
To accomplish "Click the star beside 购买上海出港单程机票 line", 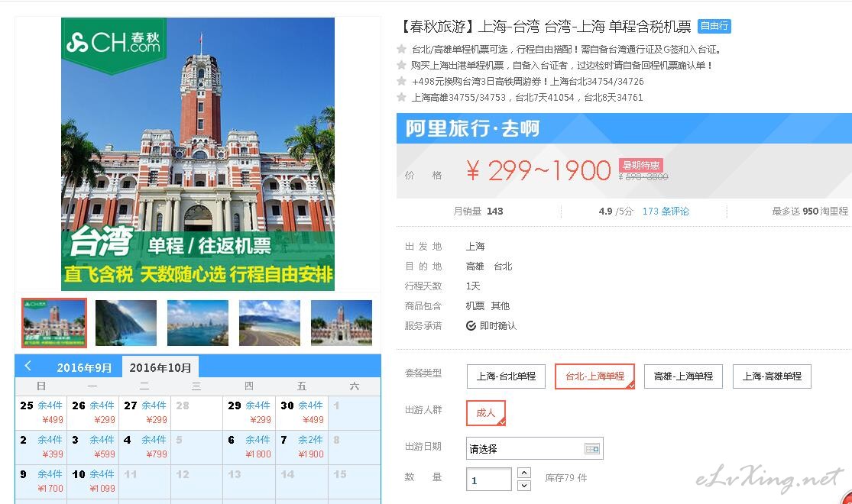I will (x=402, y=65).
